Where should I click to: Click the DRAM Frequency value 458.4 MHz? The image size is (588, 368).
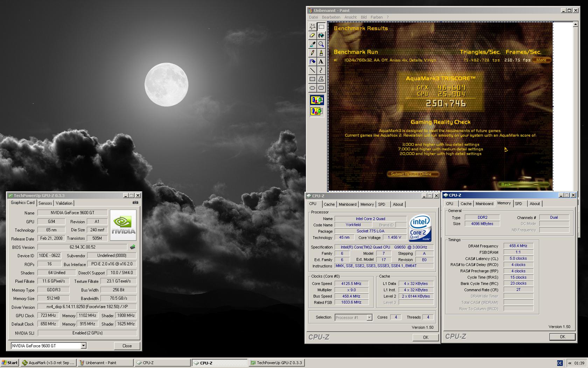coord(518,246)
